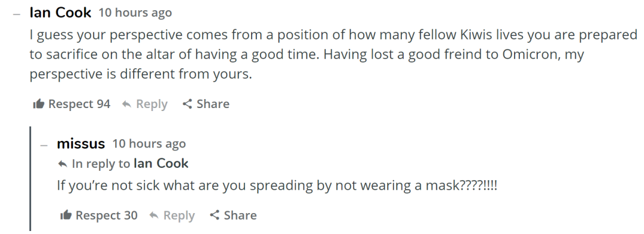Click Reply text on Ian Cook's comment
The width and height of the screenshot is (644, 234).
pyautogui.click(x=151, y=104)
